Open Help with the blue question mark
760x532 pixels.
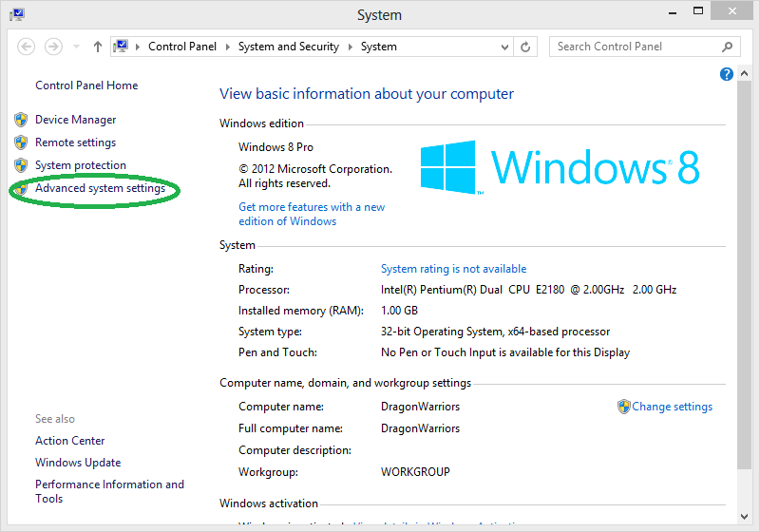pos(727,74)
